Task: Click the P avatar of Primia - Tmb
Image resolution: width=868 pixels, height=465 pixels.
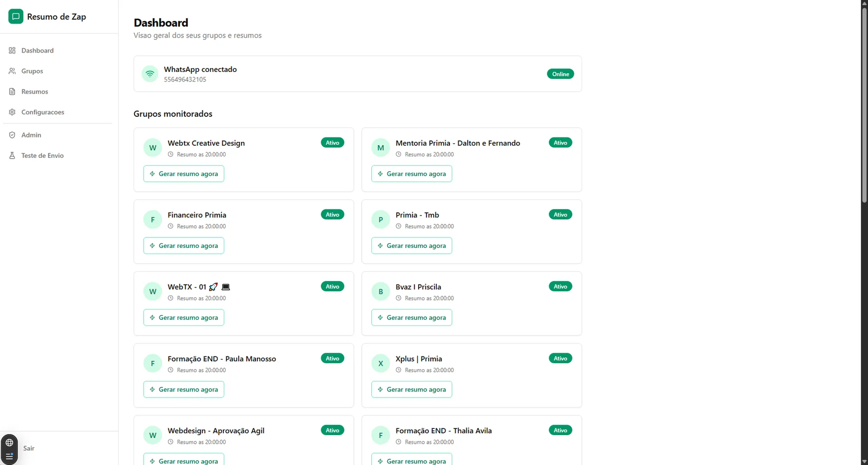Action: pos(380,219)
